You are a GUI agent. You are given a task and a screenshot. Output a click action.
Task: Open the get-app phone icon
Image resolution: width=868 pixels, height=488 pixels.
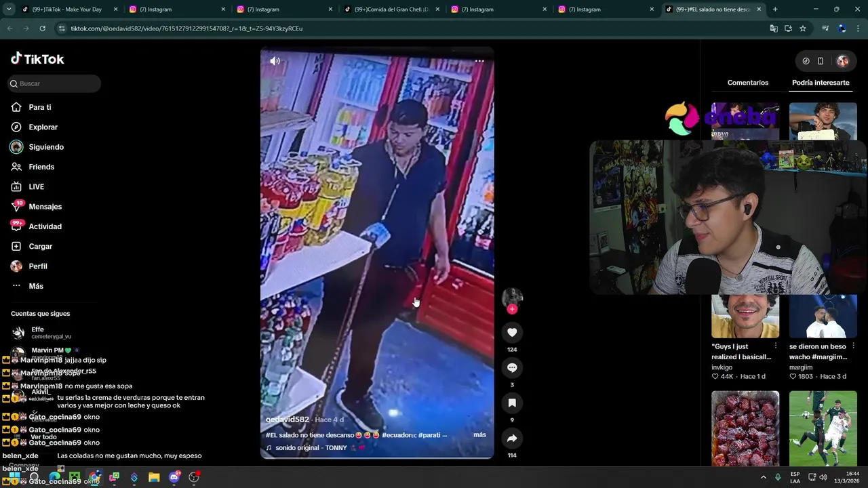(x=821, y=61)
